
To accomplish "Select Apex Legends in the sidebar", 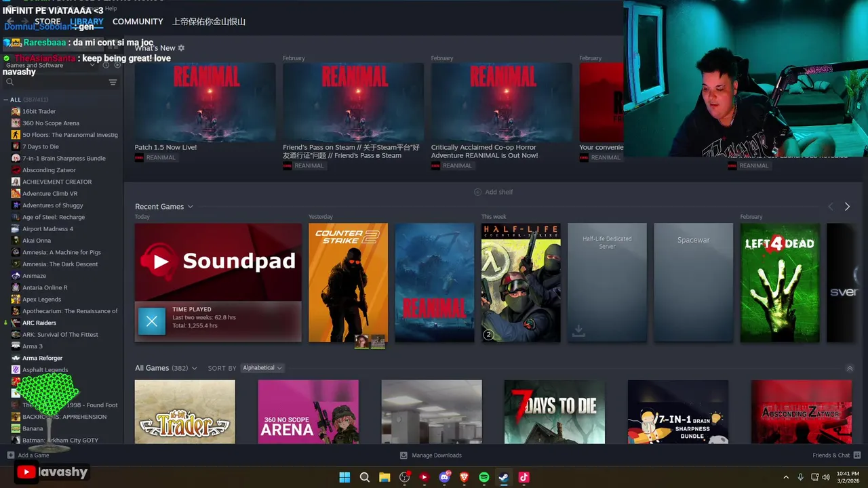I will point(41,300).
